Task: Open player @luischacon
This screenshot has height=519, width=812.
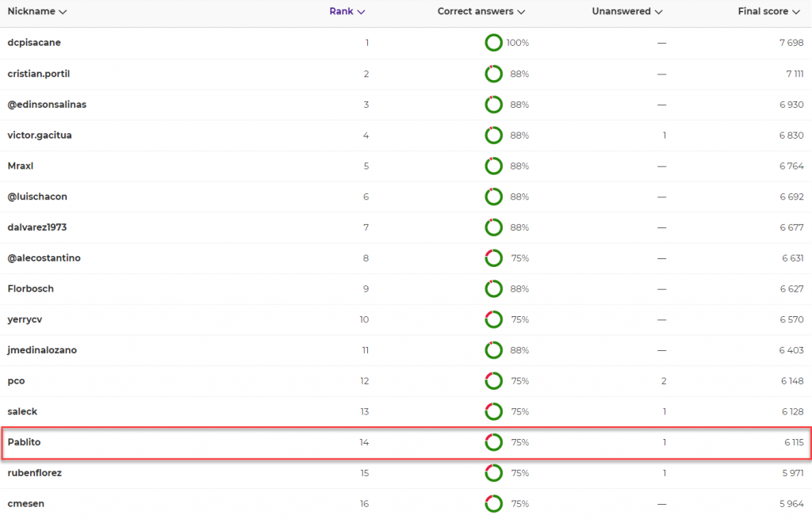Action: click(37, 197)
